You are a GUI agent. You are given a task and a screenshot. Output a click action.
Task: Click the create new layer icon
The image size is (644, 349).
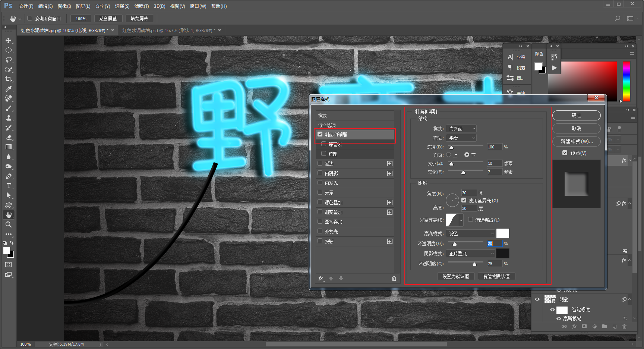pyautogui.click(x=615, y=327)
